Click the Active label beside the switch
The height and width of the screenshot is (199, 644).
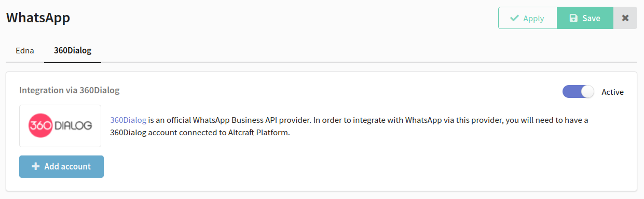[x=612, y=92]
